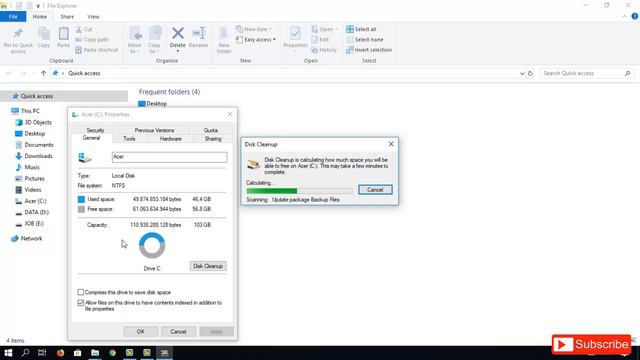Open Task View from taskbar
This screenshot has height=360, width=640.
pyautogui.click(x=42, y=353)
